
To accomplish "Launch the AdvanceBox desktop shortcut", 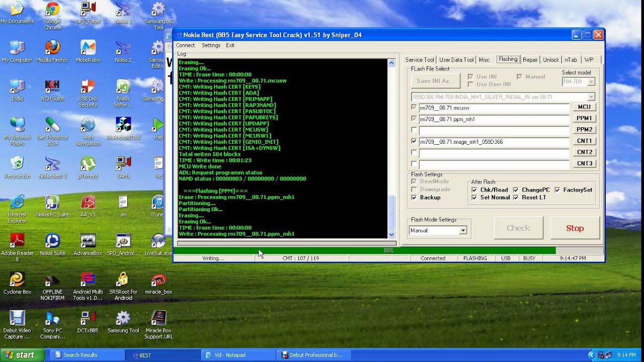I will pyautogui.click(x=88, y=245).
